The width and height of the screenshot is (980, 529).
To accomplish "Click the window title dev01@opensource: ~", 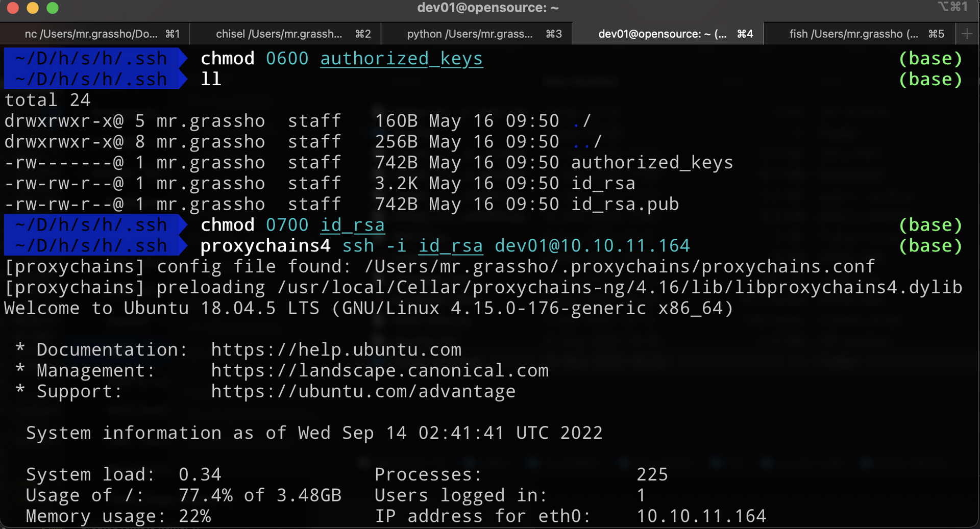I will (x=488, y=8).
